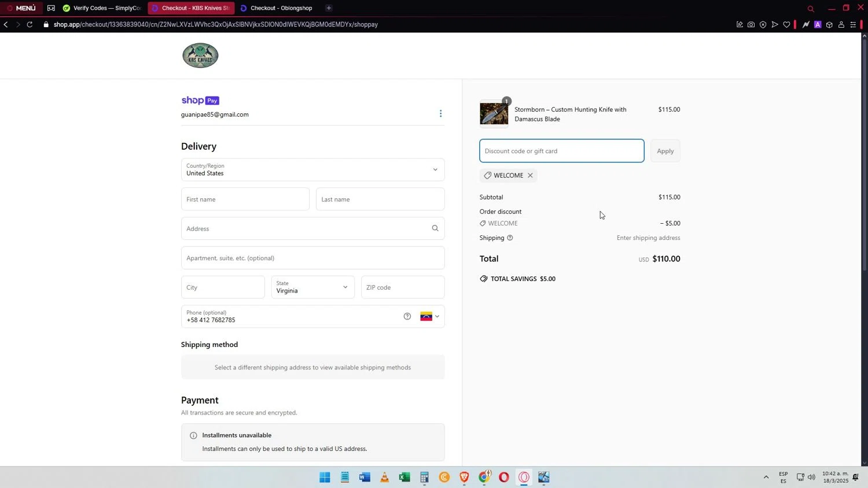Screen dimensions: 868x488
Task: Show the phone number help tooltip icon
Action: click(x=407, y=316)
